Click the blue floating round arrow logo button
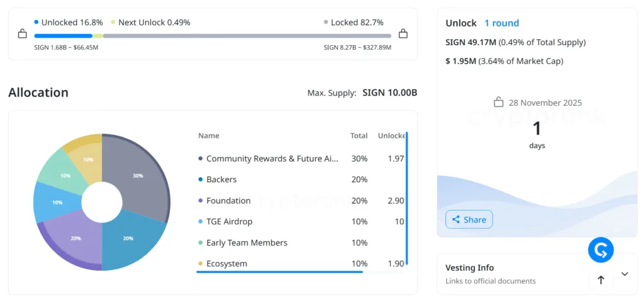This screenshot has width=644, height=299. [601, 250]
